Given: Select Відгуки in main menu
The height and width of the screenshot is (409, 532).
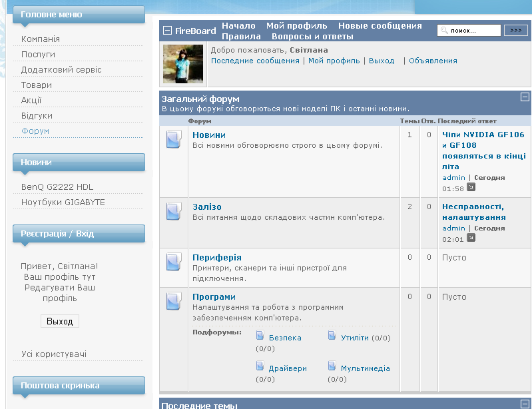Looking at the screenshot, I should coord(37,115).
